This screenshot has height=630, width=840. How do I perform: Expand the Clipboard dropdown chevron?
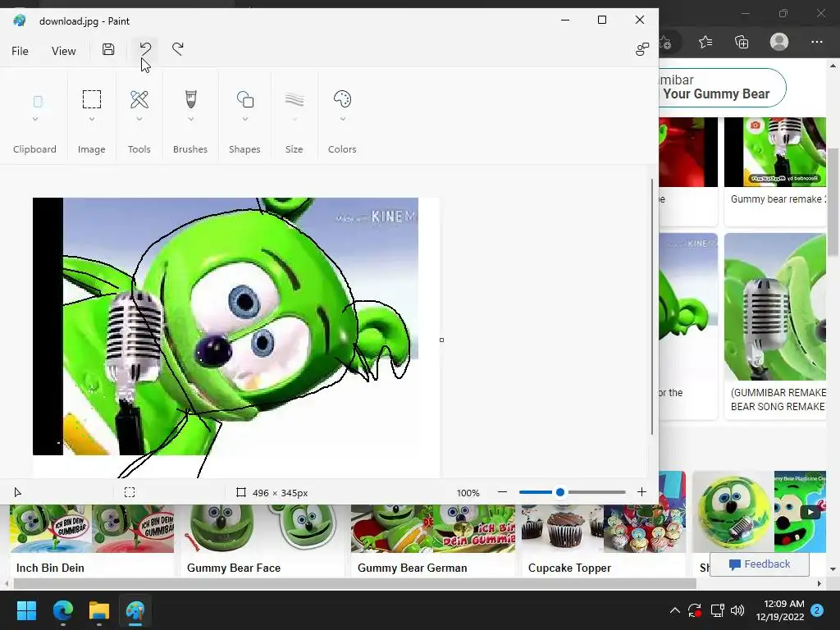35,119
